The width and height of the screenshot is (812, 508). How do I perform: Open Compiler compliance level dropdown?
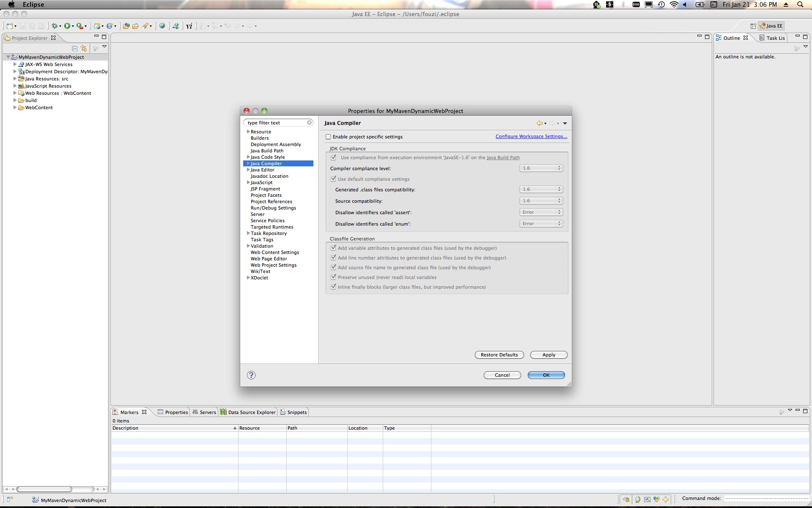point(541,168)
